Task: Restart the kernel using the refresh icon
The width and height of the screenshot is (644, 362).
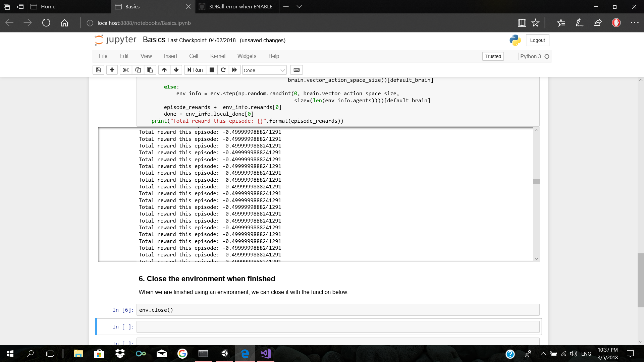Action: point(223,70)
